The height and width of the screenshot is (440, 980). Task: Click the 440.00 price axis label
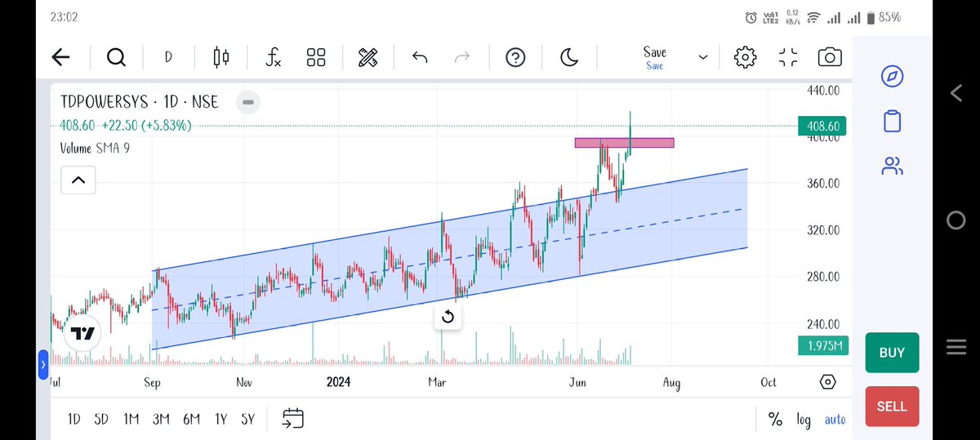tap(823, 91)
